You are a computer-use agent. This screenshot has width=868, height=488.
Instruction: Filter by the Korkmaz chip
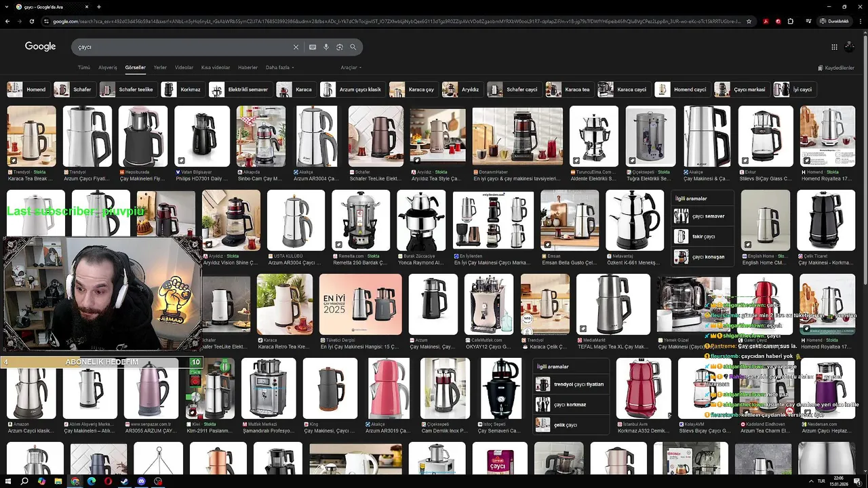[x=182, y=89]
